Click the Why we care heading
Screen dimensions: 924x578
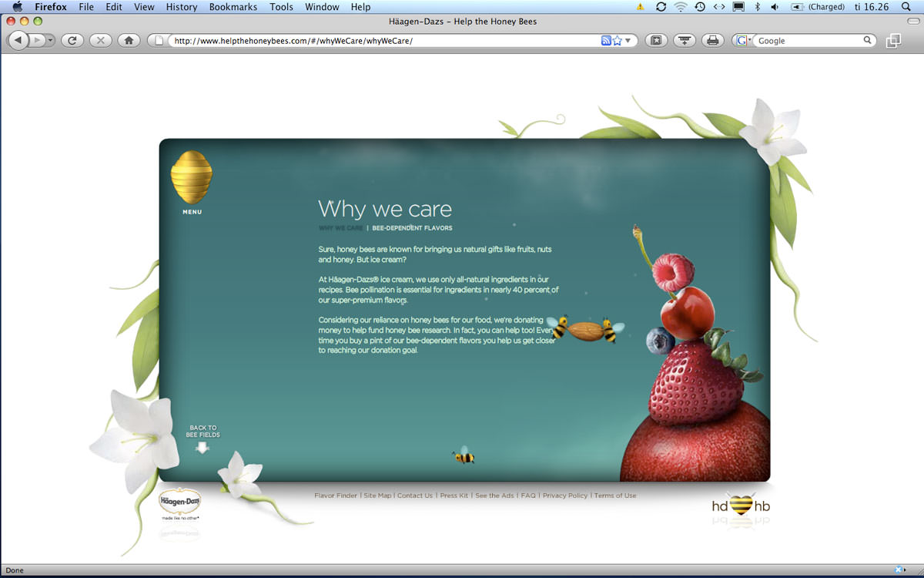(385, 209)
